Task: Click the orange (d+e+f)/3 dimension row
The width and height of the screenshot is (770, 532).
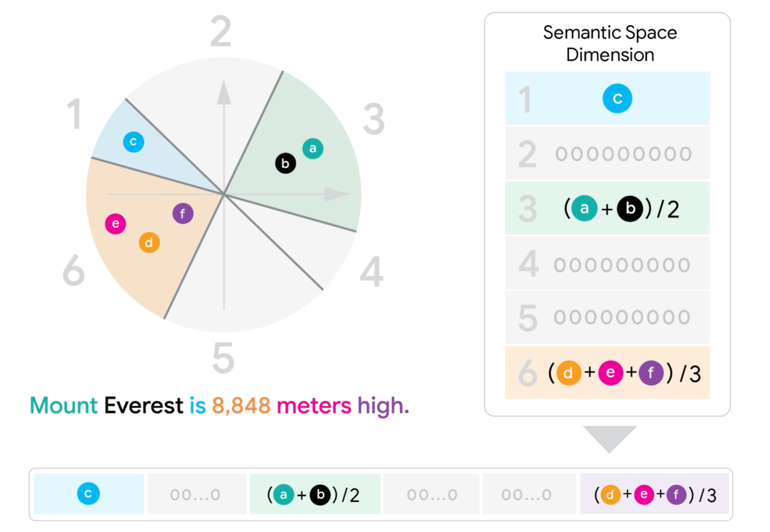Action: click(x=607, y=373)
